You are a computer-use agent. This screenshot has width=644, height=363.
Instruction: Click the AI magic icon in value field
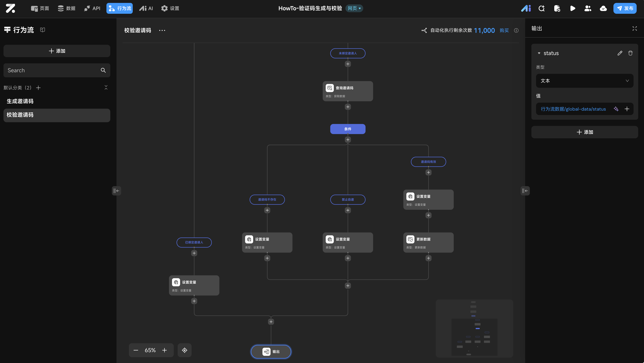click(616, 109)
